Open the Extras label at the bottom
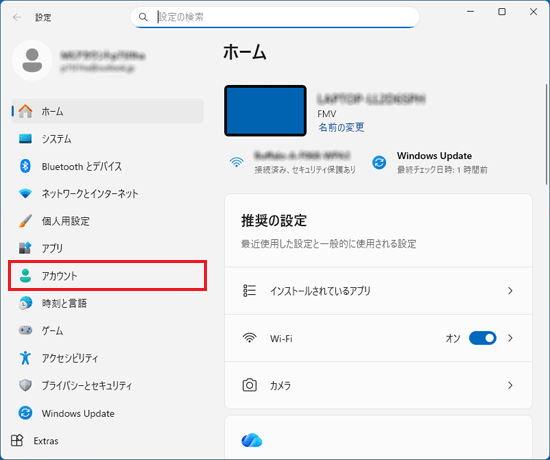 point(46,441)
